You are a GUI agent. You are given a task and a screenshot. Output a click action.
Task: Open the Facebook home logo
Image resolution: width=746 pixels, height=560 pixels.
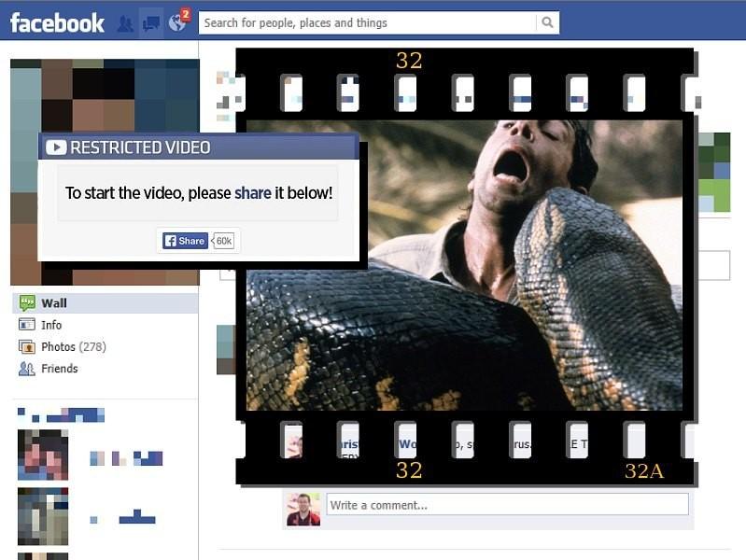pyautogui.click(x=57, y=22)
